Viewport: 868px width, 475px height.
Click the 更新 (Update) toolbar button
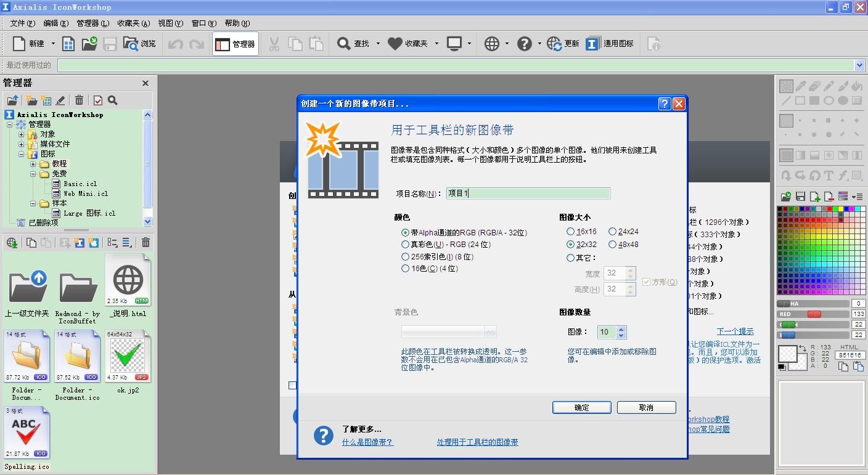(x=563, y=44)
